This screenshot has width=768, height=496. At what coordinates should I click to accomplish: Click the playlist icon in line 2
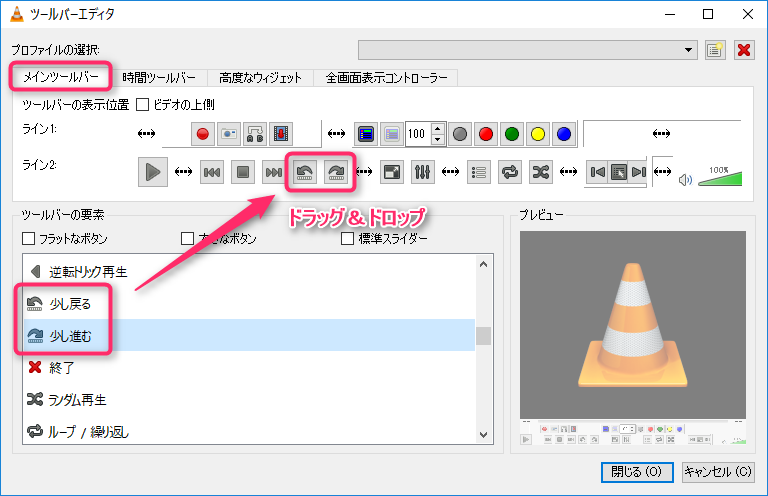pos(479,172)
